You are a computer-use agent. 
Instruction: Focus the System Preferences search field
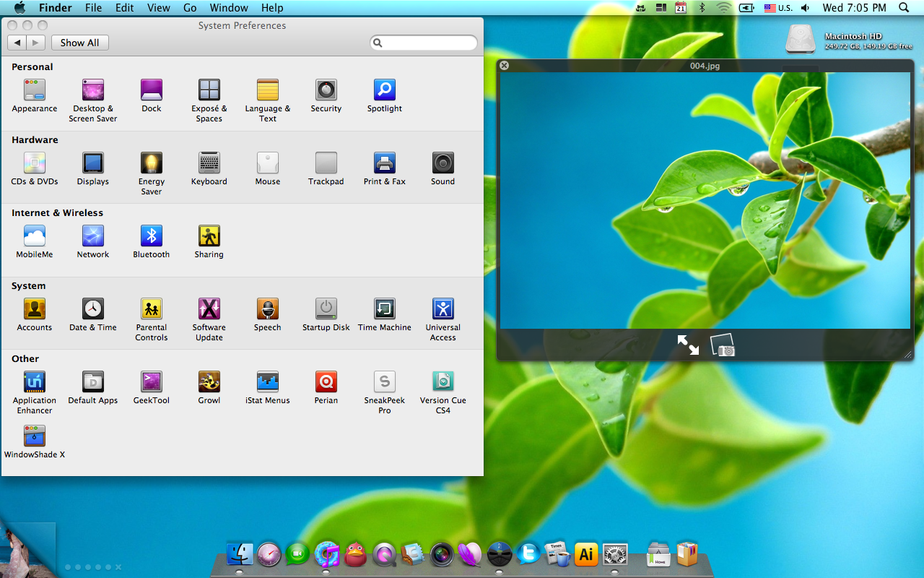pos(424,43)
